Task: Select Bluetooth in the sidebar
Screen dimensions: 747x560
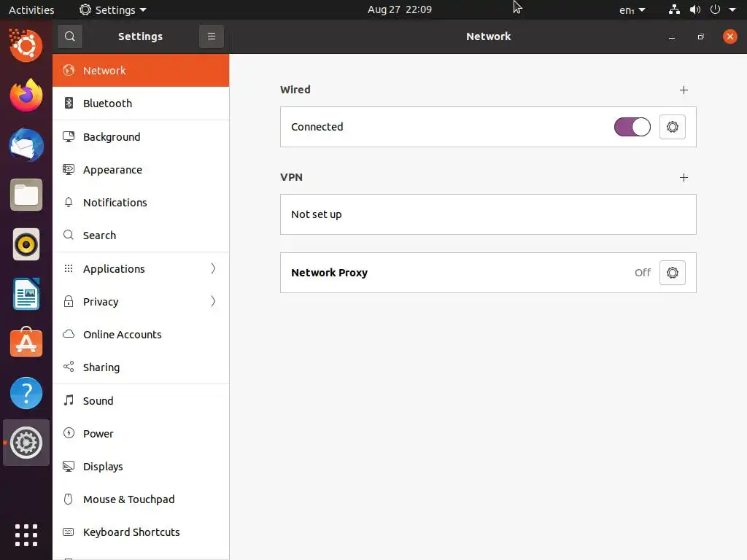Action: 141,104
